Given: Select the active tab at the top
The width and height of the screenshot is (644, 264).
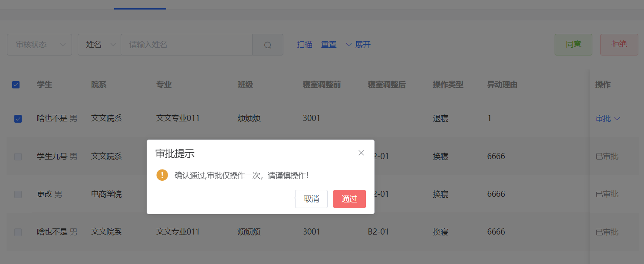Looking at the screenshot, I should click(x=140, y=4).
